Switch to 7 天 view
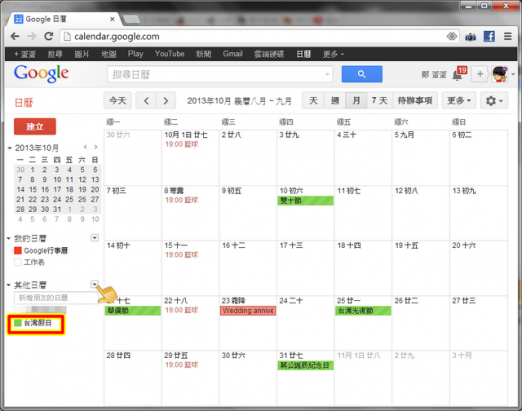 (x=379, y=101)
